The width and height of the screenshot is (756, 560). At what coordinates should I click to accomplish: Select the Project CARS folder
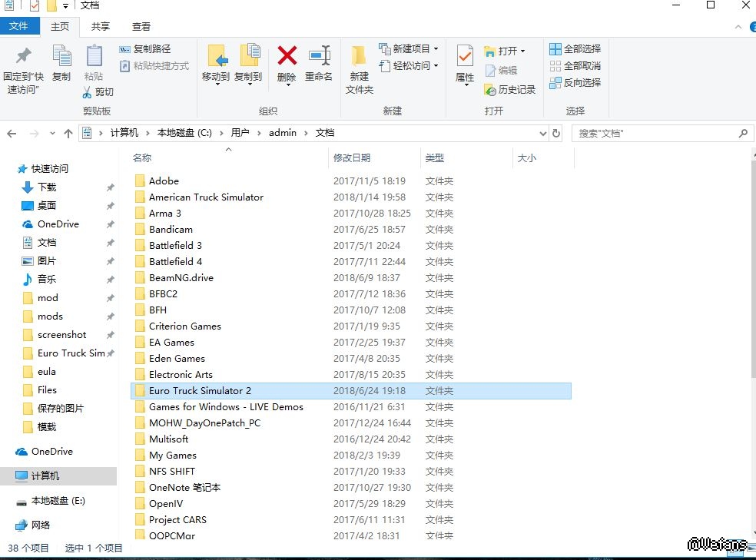coord(351,520)
